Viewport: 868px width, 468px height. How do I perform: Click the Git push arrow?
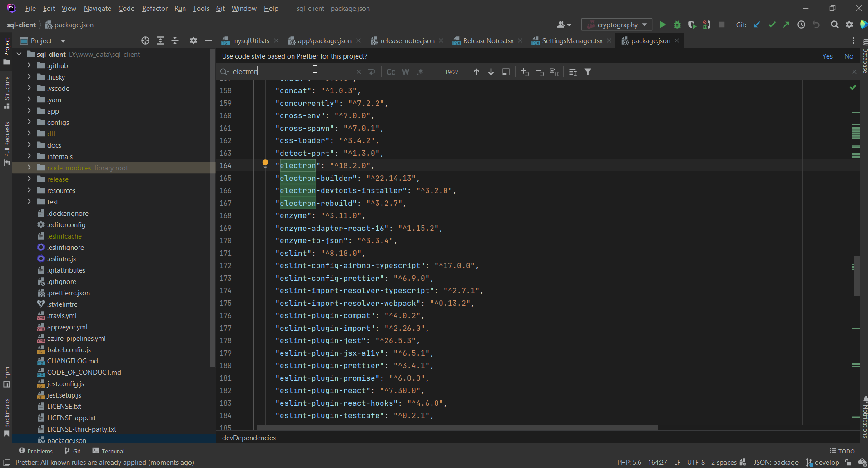pos(786,25)
